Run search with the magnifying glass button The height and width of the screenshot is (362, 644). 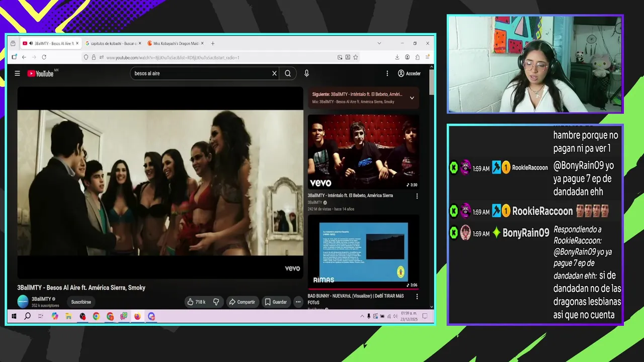click(288, 73)
